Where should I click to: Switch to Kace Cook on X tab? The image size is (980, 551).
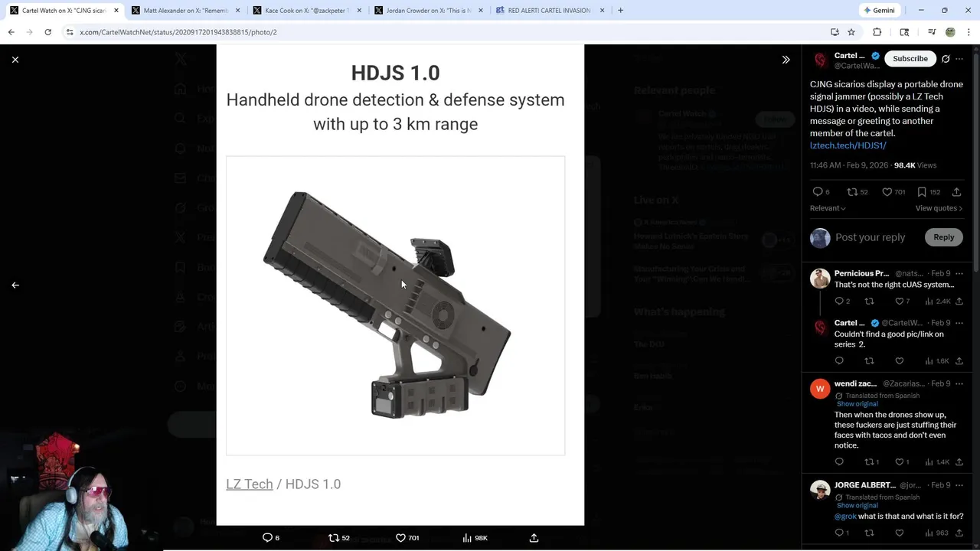click(x=307, y=11)
